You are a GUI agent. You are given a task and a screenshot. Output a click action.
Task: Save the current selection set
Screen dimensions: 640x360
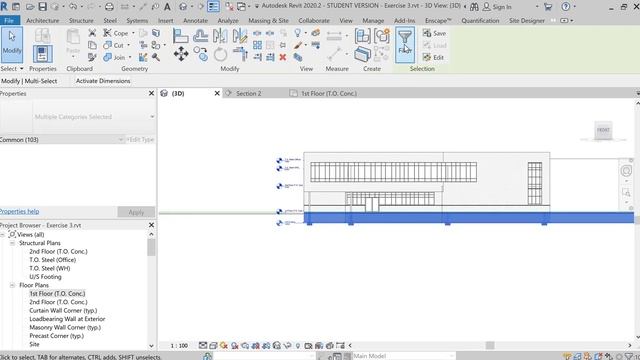(x=434, y=33)
